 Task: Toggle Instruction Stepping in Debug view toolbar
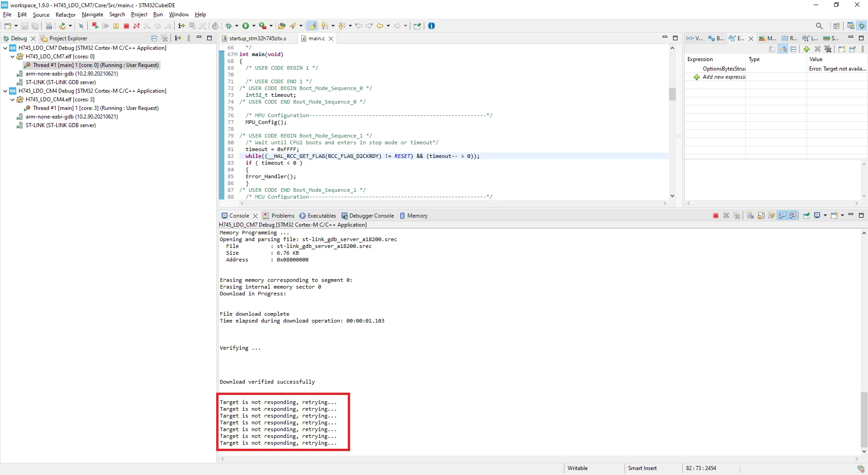178,38
